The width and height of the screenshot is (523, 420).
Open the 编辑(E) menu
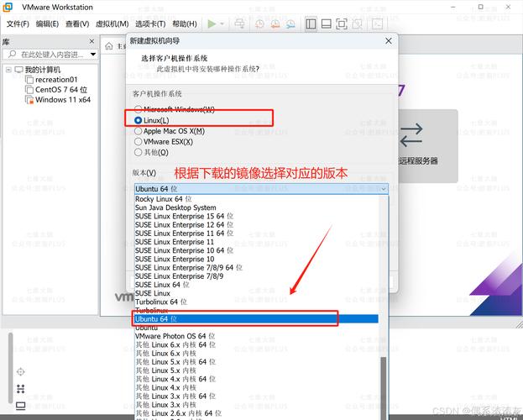(x=47, y=24)
